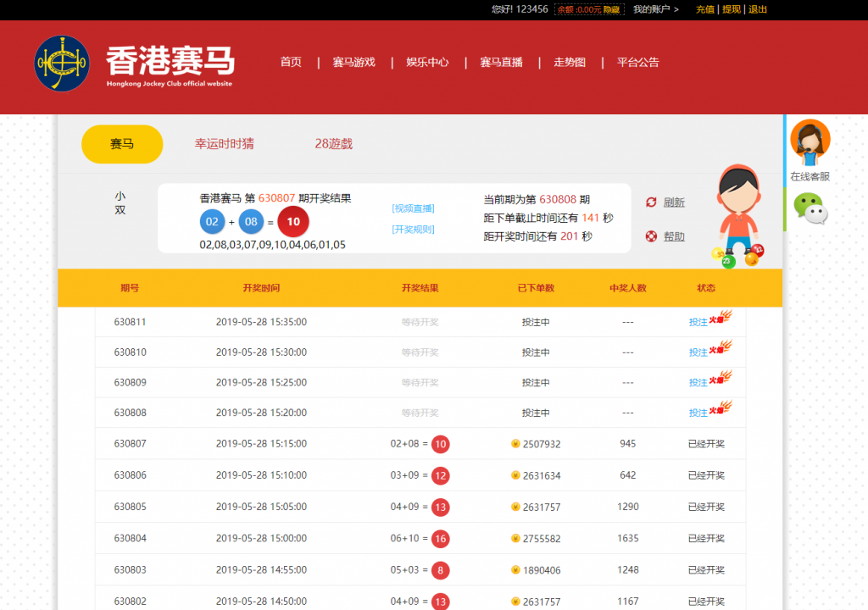
Task: Hide the account balance with 隐藏
Action: tap(612, 9)
